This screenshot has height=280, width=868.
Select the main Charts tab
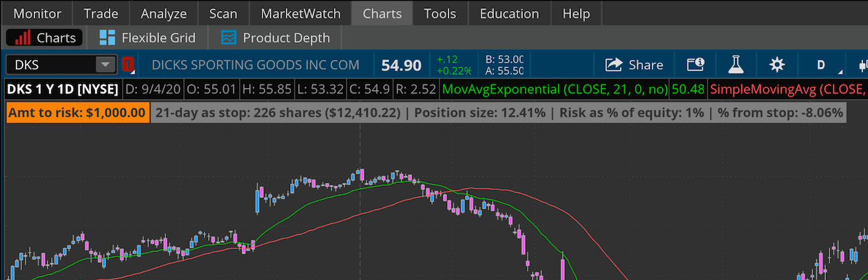[382, 13]
